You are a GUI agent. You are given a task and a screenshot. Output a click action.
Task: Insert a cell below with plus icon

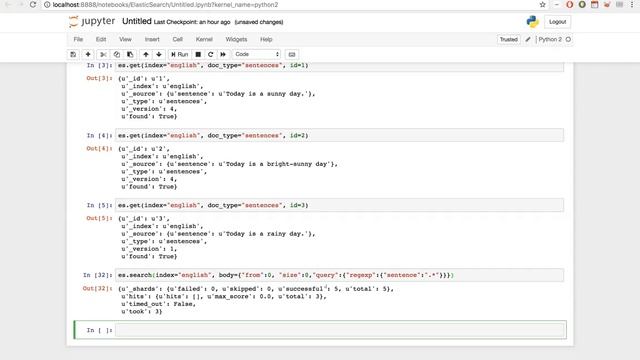pos(88,54)
